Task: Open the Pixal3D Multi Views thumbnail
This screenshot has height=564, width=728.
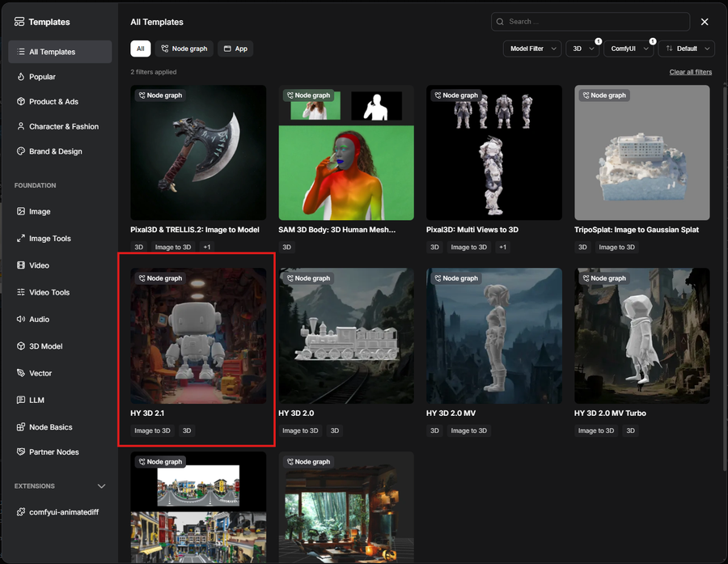Action: [x=494, y=152]
